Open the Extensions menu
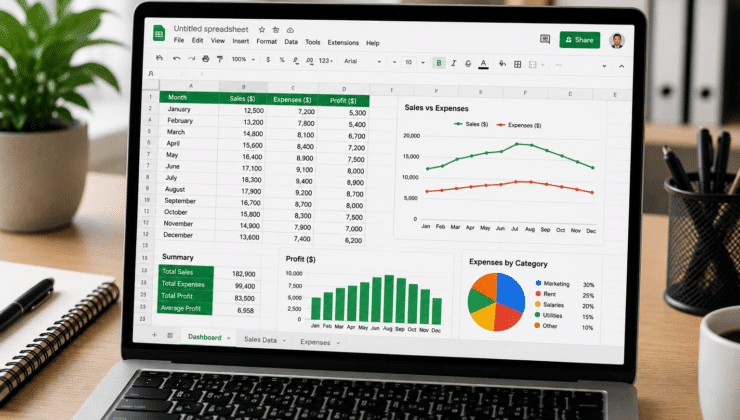The width and height of the screenshot is (740, 420). click(x=343, y=42)
